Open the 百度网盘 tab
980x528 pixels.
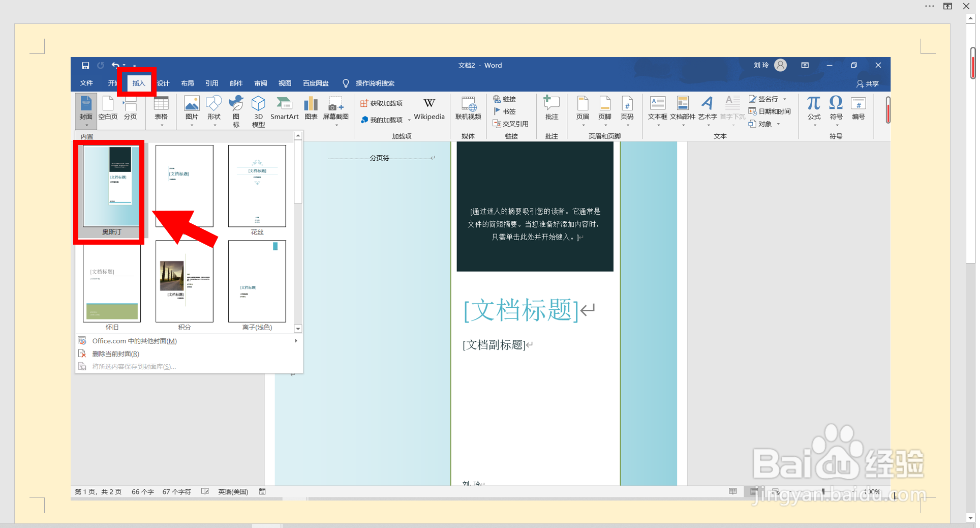click(316, 83)
